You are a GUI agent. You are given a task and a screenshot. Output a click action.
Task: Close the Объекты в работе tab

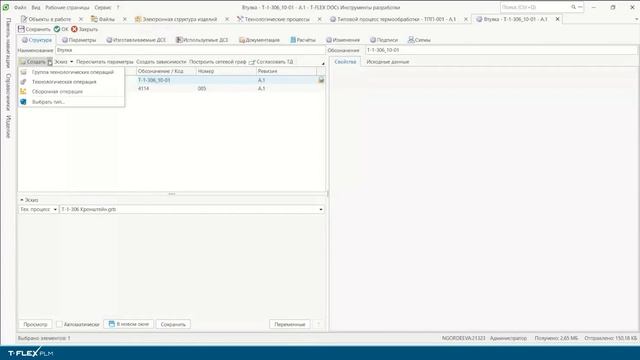(x=81, y=19)
